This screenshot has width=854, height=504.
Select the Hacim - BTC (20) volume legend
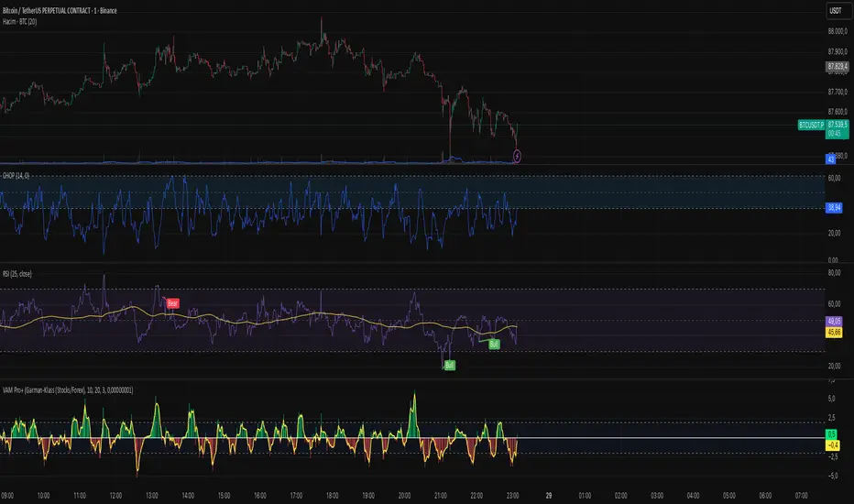19,22
